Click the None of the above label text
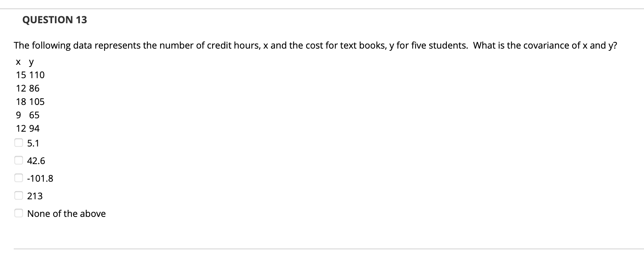This screenshot has width=644, height=263. pyautogui.click(x=67, y=213)
